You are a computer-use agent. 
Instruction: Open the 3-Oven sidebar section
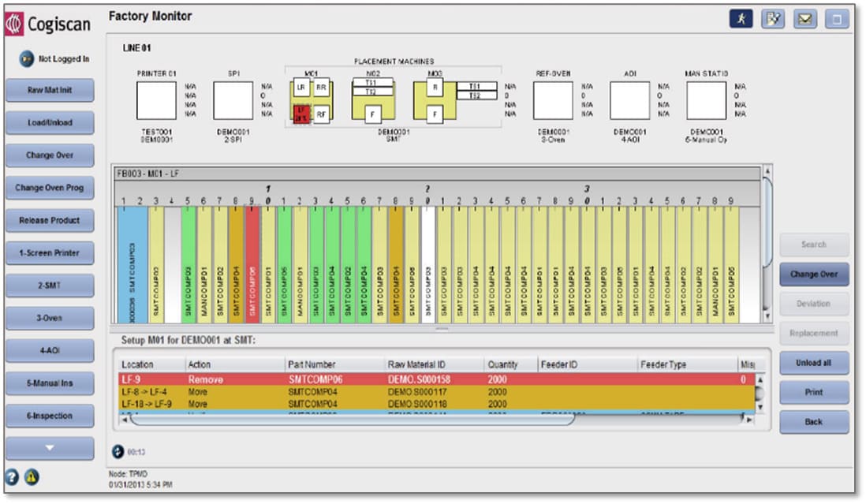coord(49,318)
